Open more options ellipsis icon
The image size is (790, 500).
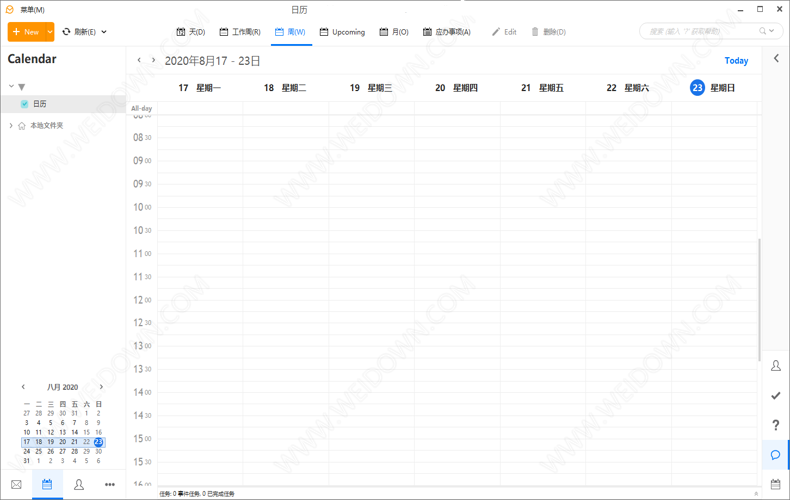110,484
